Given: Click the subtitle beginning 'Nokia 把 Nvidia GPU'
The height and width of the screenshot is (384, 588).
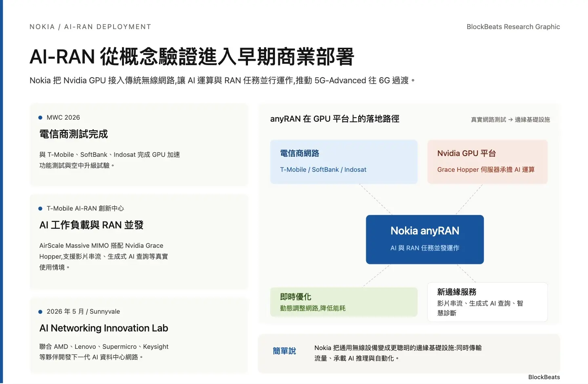Looking at the screenshot, I should click(x=223, y=80).
